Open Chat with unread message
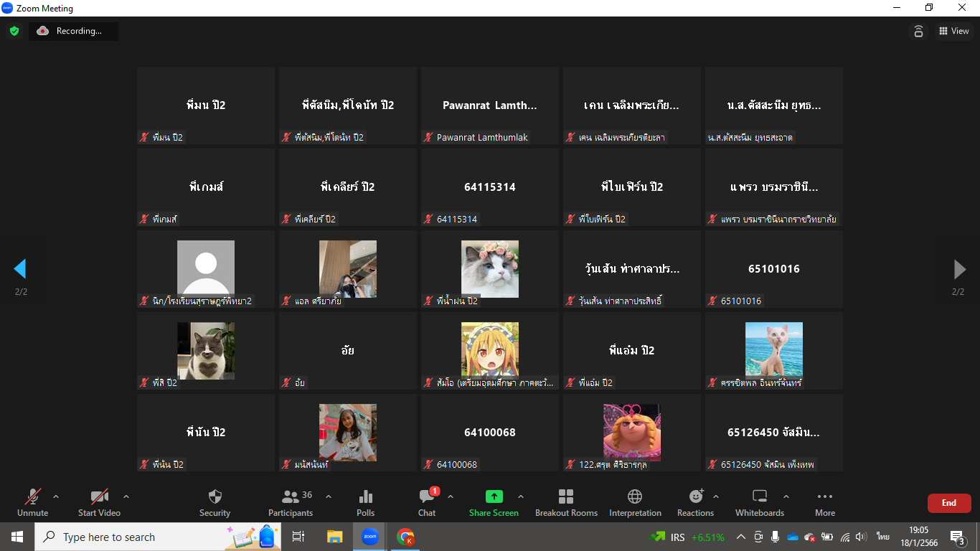Image resolution: width=980 pixels, height=551 pixels. tap(427, 502)
